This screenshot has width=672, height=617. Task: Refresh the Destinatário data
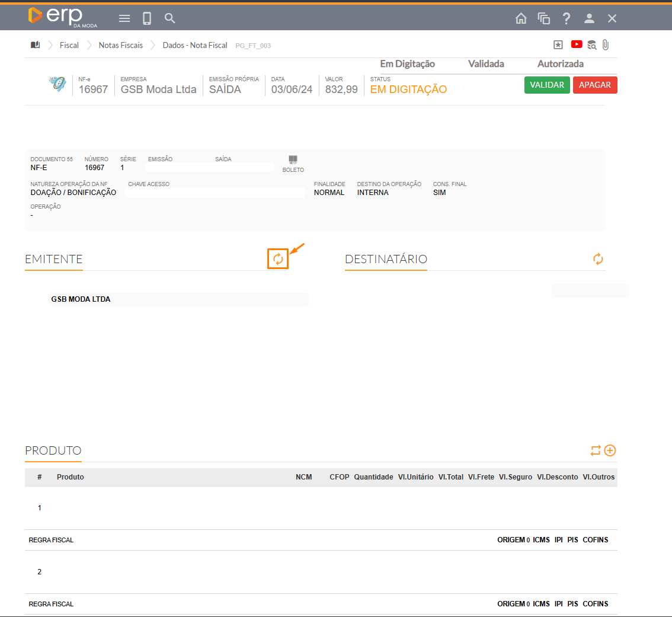tap(598, 259)
